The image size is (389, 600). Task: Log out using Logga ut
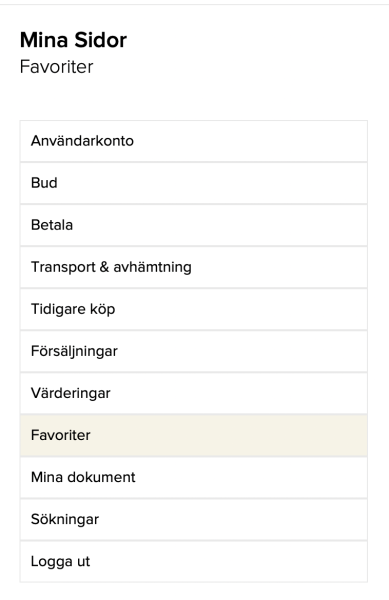[194, 562]
